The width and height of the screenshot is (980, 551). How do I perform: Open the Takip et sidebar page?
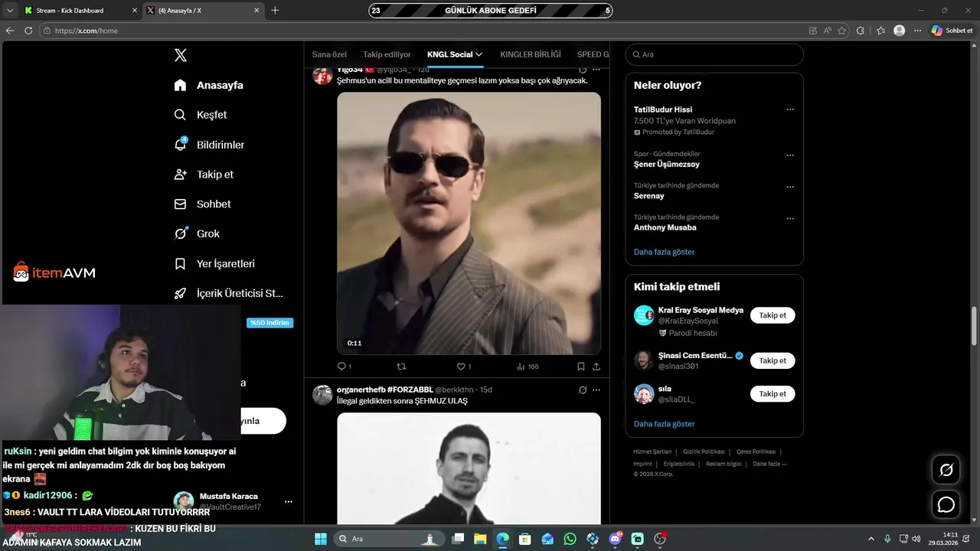coord(204,174)
